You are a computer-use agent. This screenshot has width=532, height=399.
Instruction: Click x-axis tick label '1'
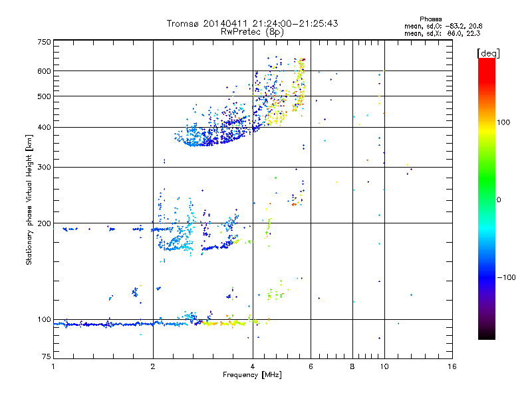click(x=53, y=366)
